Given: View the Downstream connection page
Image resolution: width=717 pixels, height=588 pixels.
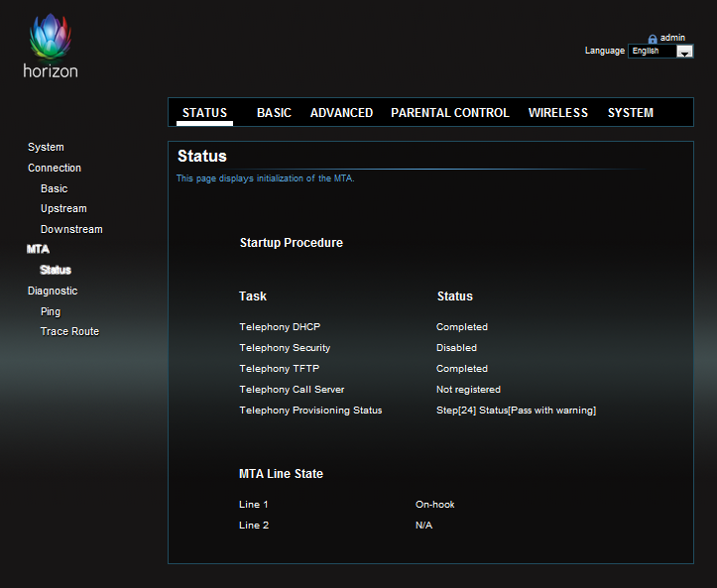Looking at the screenshot, I should point(71,229).
